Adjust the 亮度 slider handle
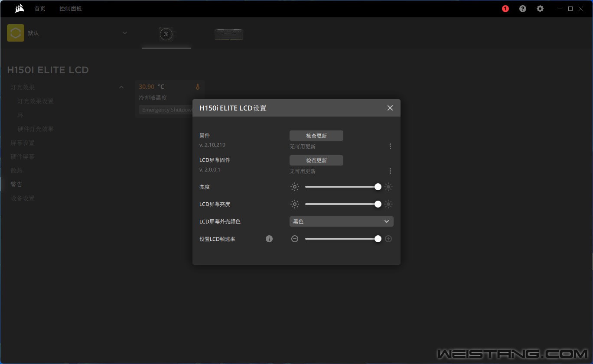The image size is (593, 364). point(378,187)
